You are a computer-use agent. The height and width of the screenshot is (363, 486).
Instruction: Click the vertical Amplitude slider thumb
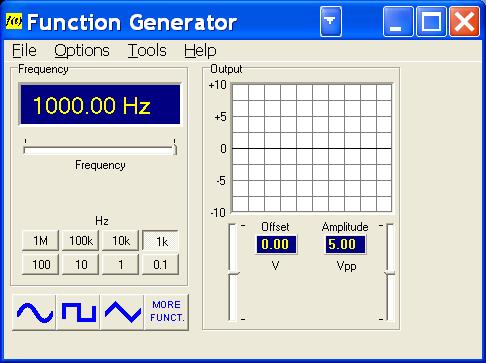point(389,273)
